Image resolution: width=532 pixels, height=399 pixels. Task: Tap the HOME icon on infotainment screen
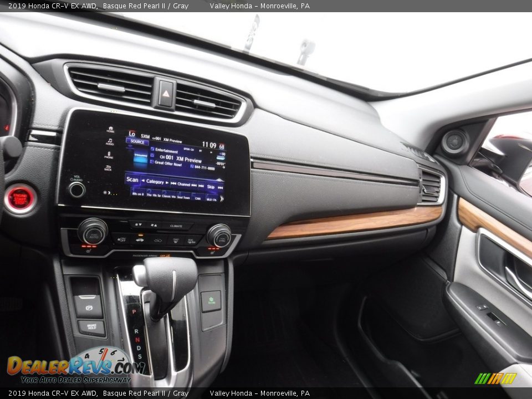click(x=111, y=130)
